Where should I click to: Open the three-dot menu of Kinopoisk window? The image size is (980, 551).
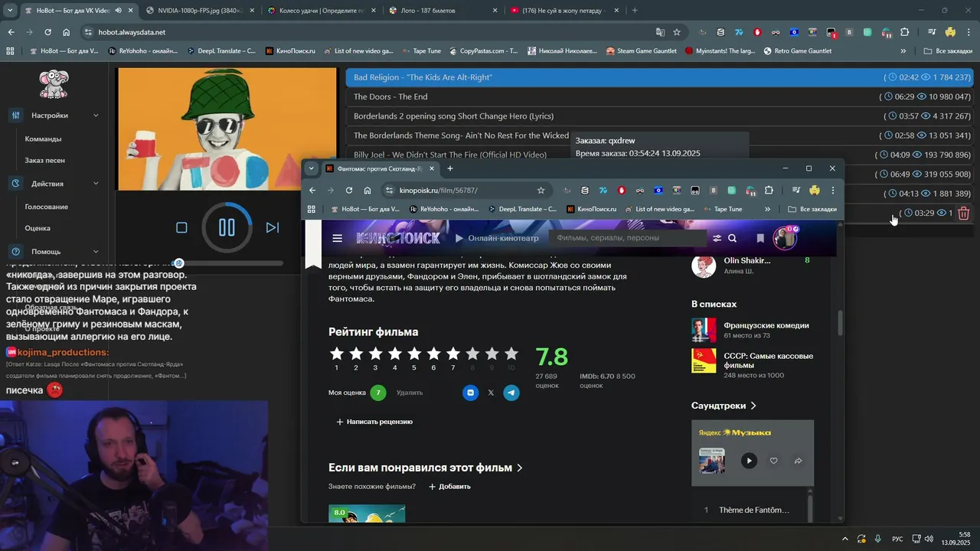[832, 191]
